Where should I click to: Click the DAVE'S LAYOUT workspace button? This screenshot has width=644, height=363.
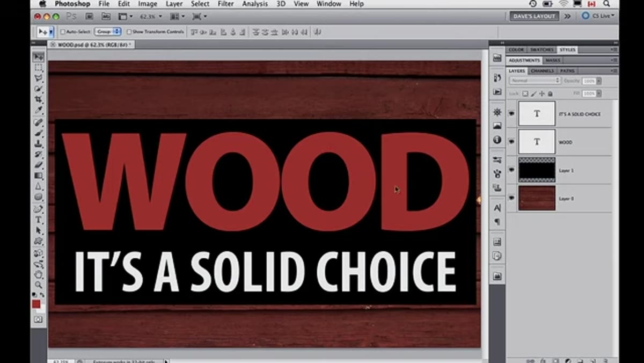(x=534, y=16)
